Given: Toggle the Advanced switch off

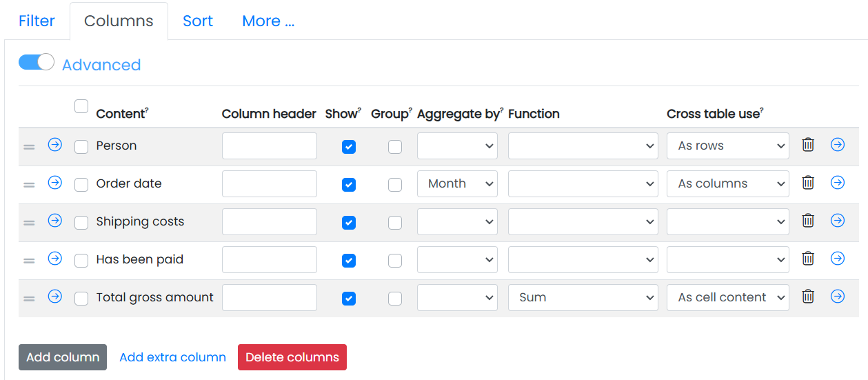Looking at the screenshot, I should point(37,63).
